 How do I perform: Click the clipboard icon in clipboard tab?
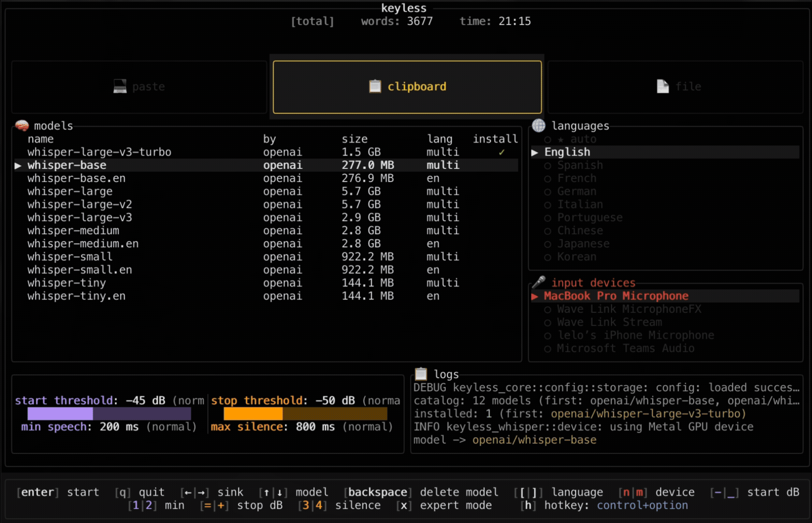[375, 87]
